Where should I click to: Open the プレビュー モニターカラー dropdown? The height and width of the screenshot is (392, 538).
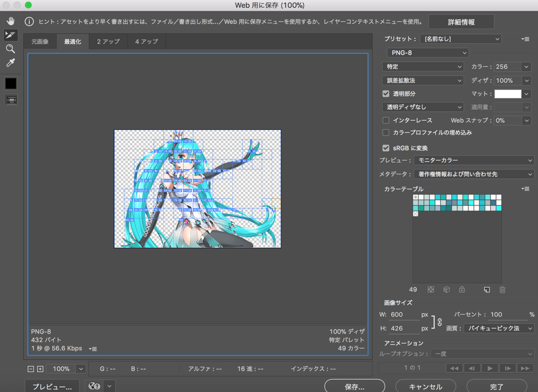click(474, 160)
